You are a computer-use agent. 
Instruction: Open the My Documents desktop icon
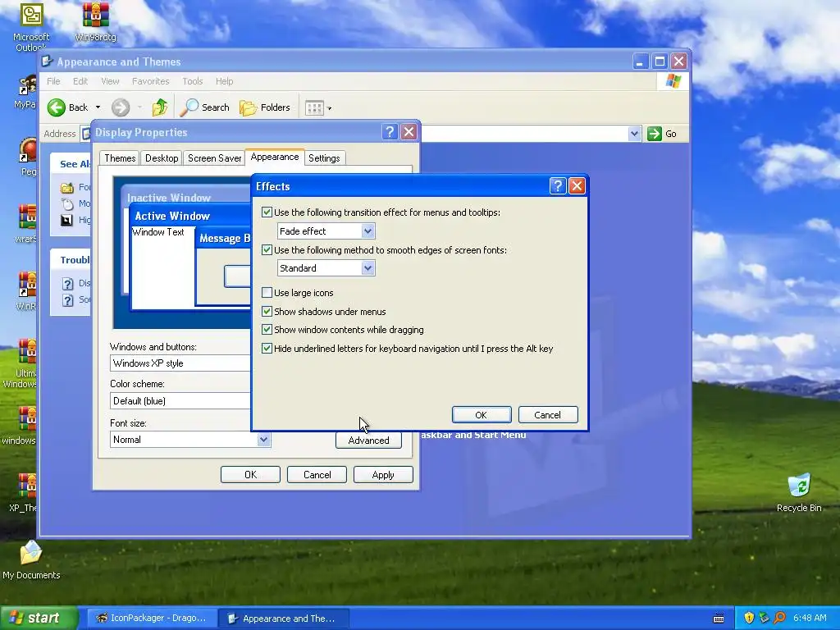point(31,559)
